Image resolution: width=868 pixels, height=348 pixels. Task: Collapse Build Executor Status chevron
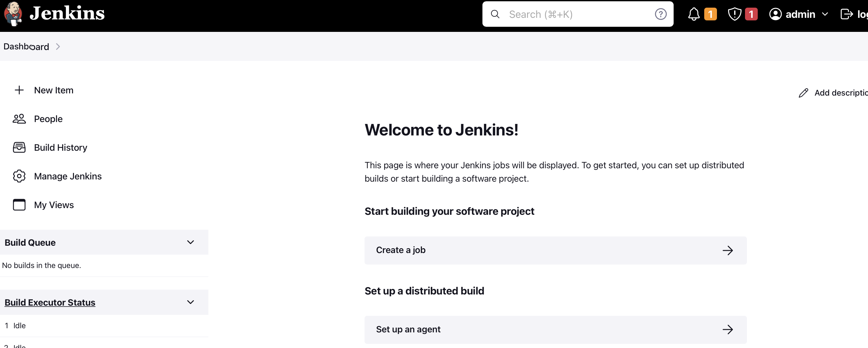190,302
